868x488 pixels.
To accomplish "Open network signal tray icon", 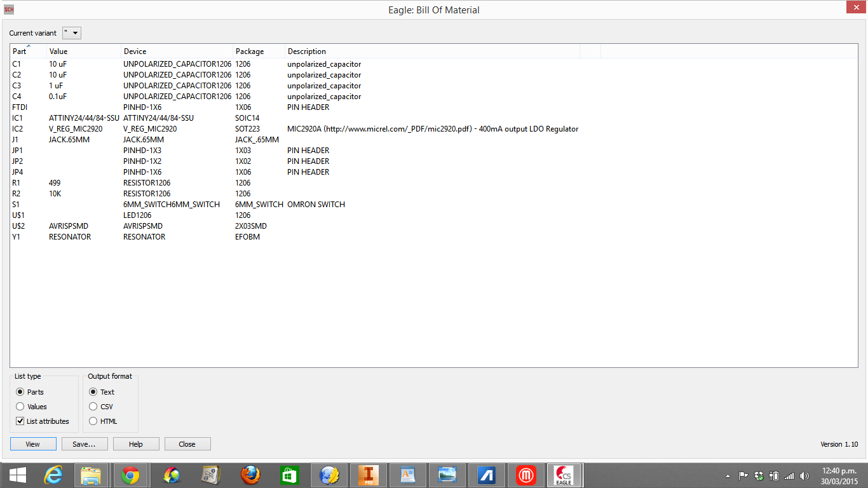I will click(789, 475).
